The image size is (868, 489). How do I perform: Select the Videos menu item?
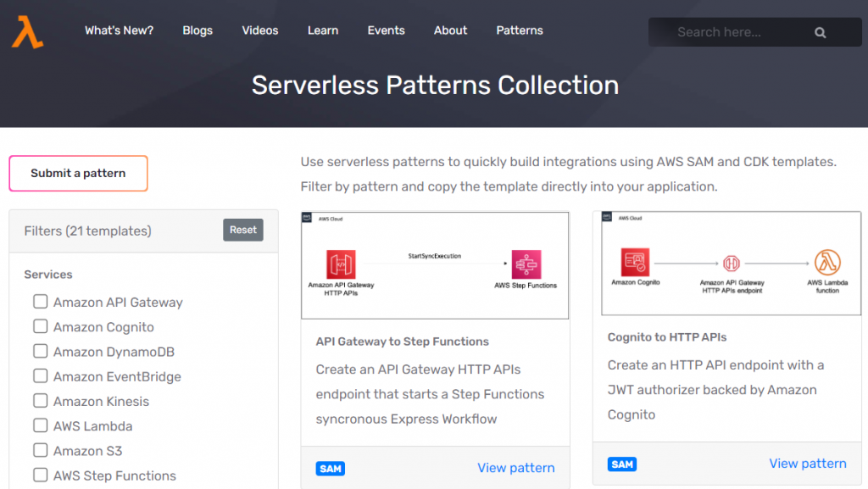[259, 31]
